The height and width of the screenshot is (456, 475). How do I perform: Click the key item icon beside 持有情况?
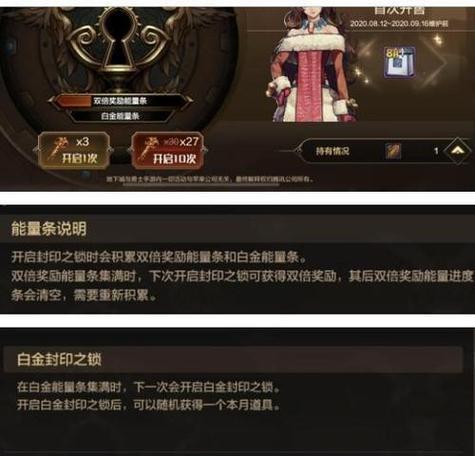[393, 151]
